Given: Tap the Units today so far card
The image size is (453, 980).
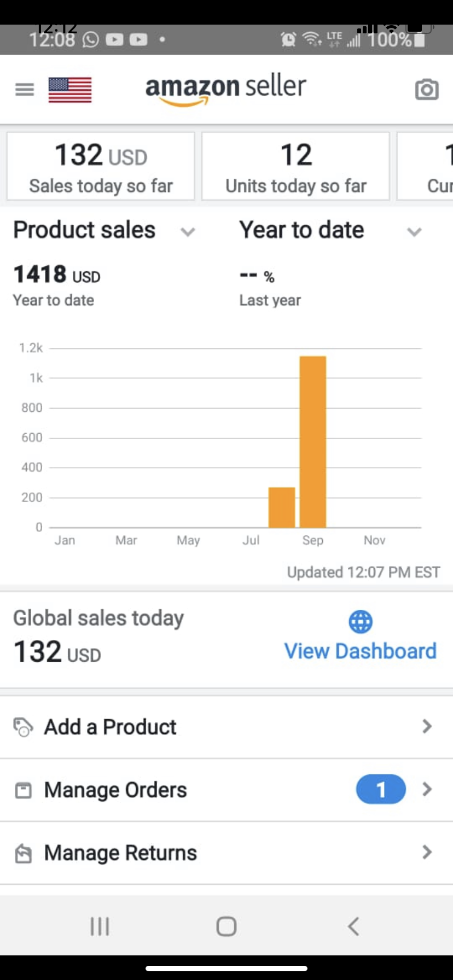Looking at the screenshot, I should (295, 166).
